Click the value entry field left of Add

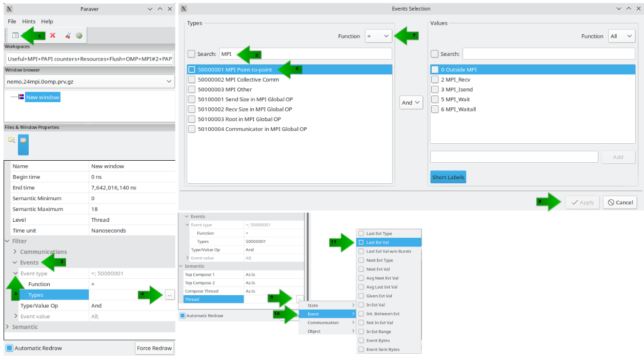pyautogui.click(x=514, y=157)
